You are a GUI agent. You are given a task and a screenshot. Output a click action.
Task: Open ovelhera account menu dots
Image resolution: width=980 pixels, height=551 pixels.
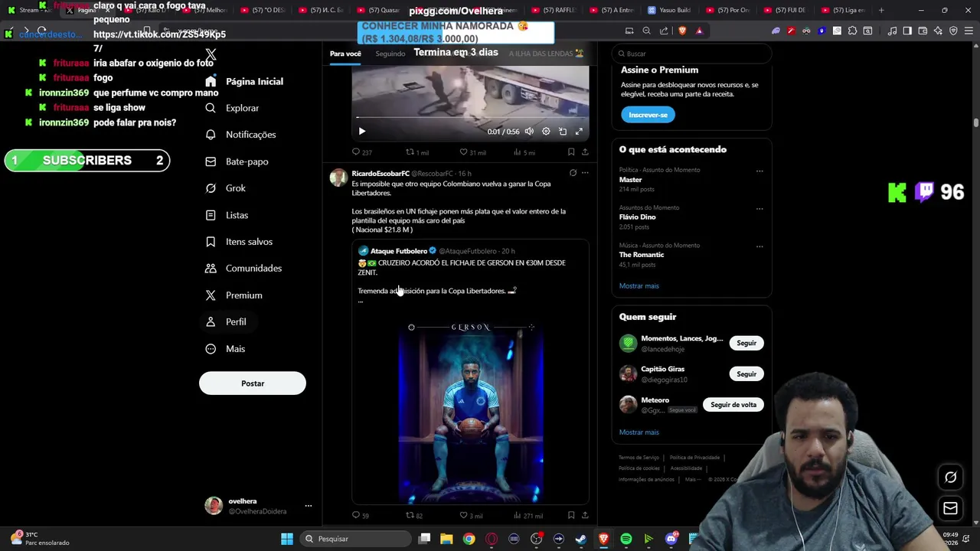(309, 506)
